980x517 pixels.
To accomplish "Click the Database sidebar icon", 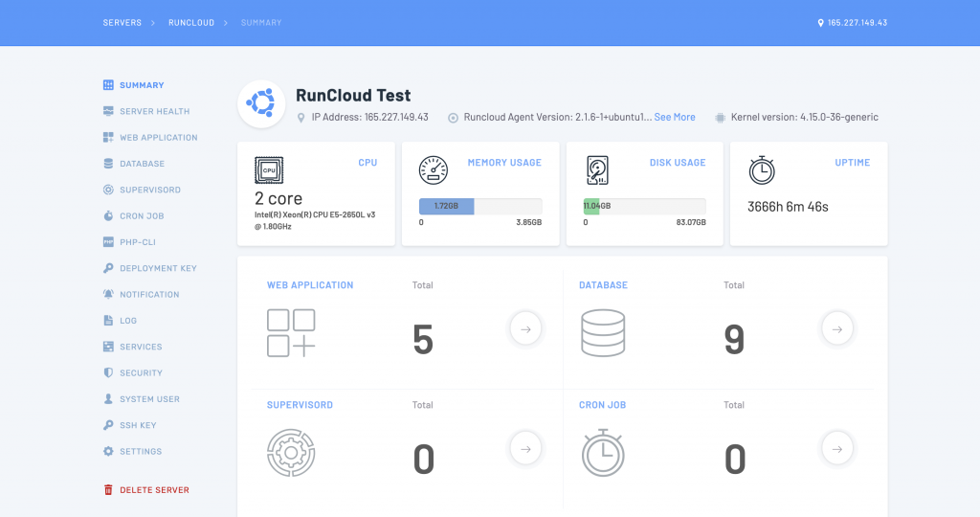I will (x=108, y=164).
